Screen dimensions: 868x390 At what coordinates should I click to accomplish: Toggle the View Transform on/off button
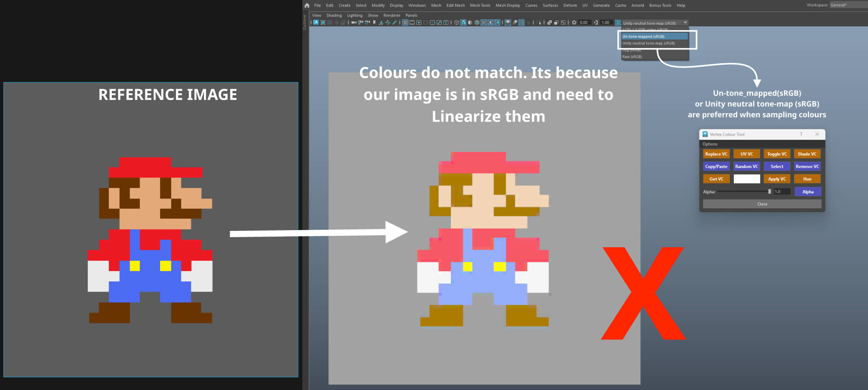pos(618,23)
